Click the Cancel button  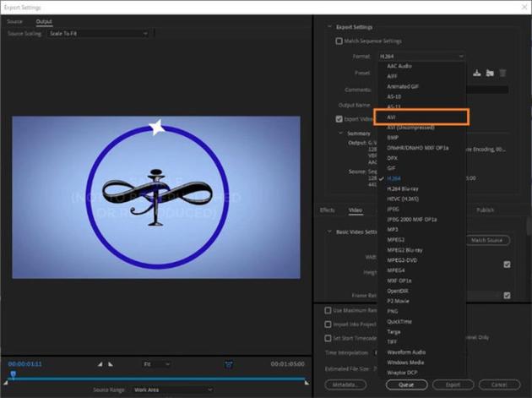[499, 384]
